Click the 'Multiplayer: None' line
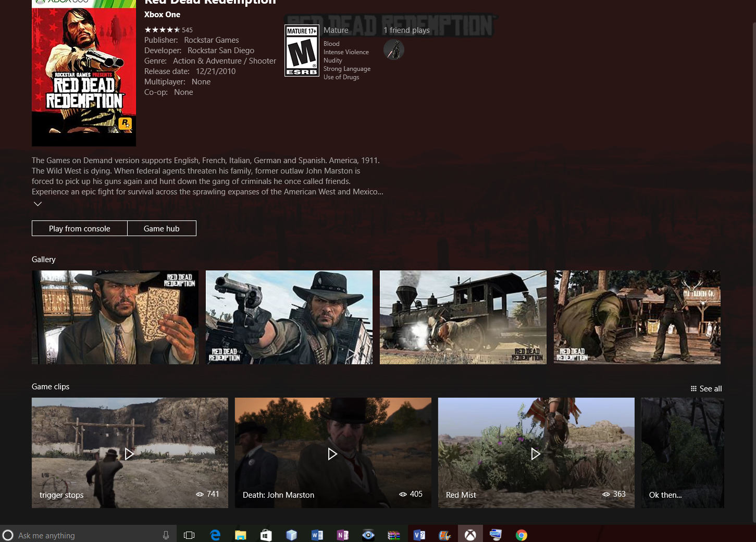This screenshot has height=542, width=756. coord(178,82)
